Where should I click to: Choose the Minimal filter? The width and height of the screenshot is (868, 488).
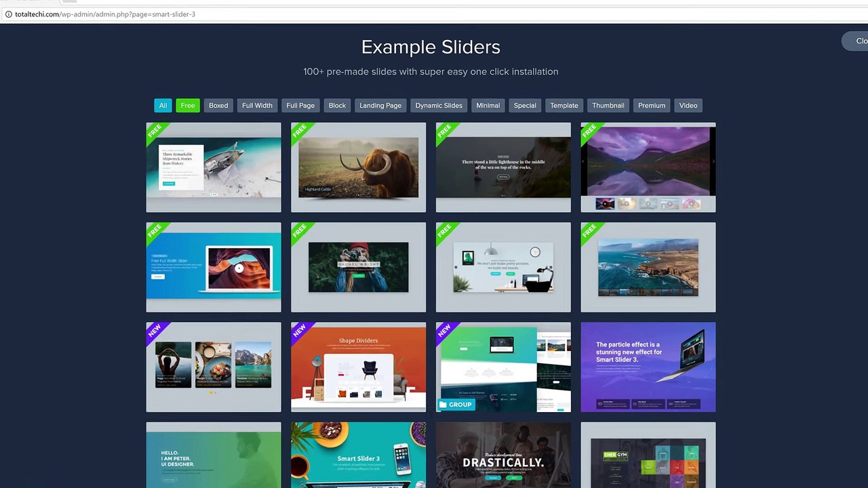pos(488,105)
